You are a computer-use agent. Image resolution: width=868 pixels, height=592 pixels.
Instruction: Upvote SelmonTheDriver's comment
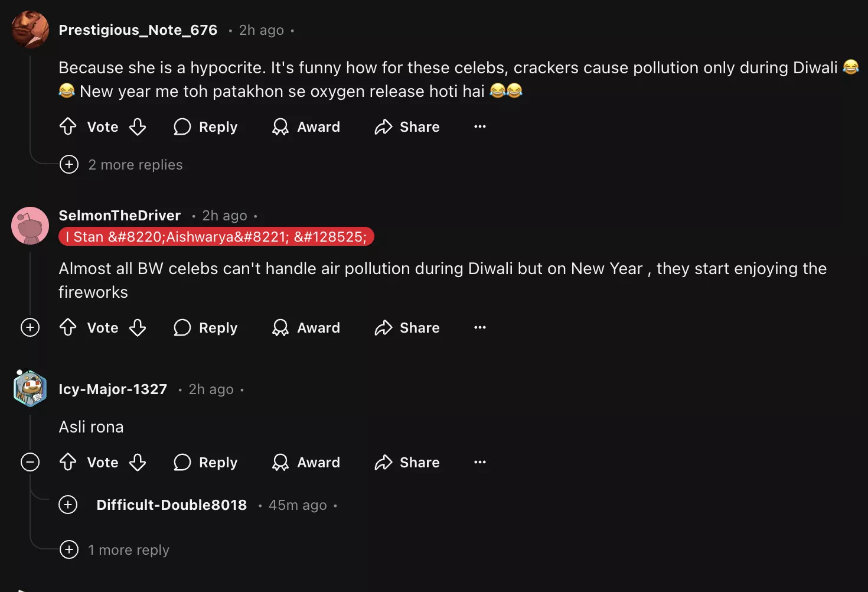pyautogui.click(x=68, y=327)
